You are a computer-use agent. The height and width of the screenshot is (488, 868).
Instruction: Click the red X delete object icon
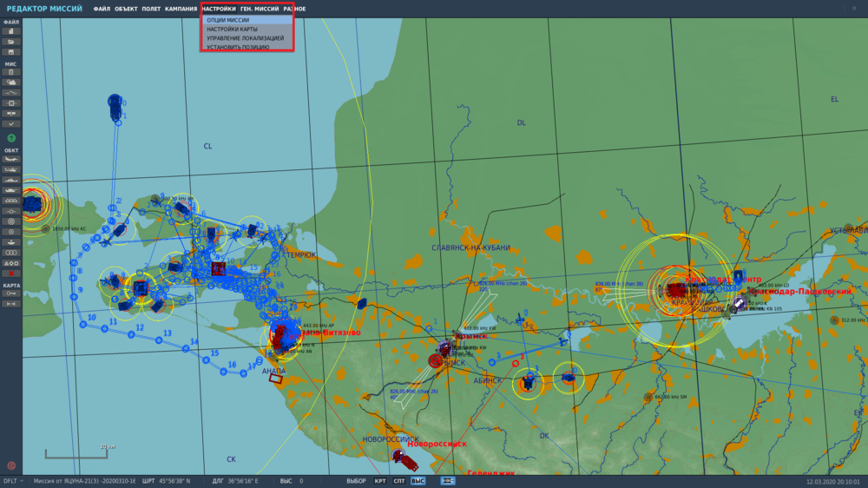click(x=11, y=274)
